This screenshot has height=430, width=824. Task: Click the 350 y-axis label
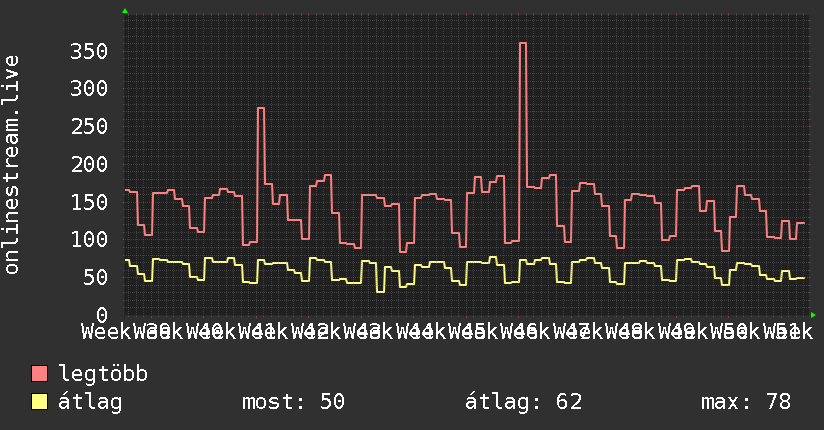pos(89,52)
